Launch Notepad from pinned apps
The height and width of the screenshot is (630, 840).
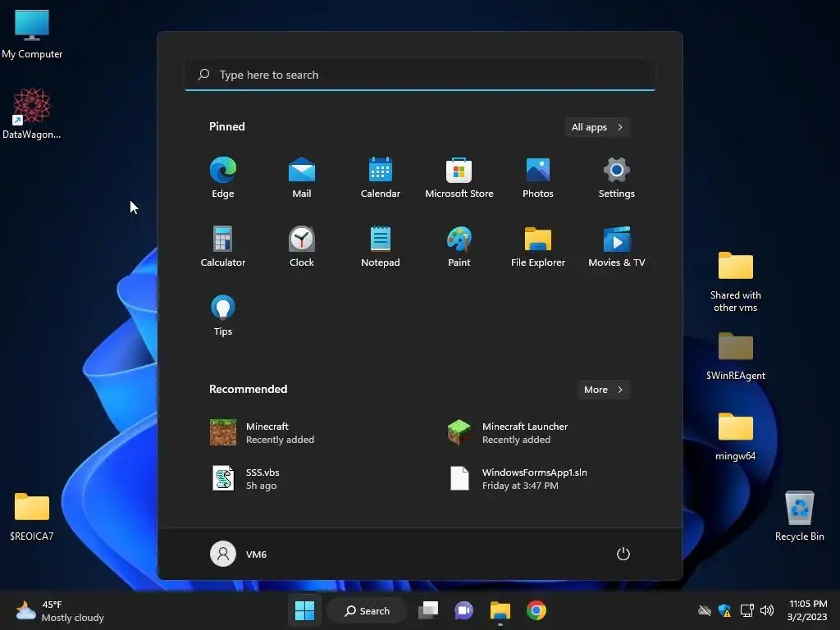(381, 246)
